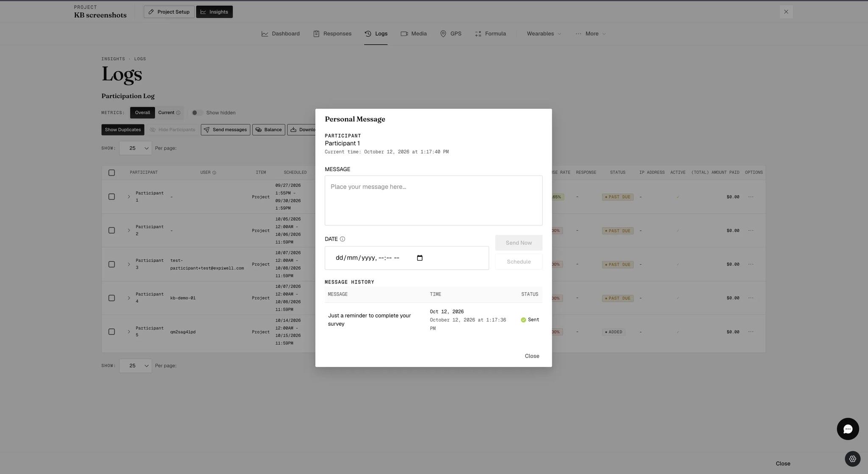Check the box for Participant 5 row
This screenshot has width=868, height=474.
pos(111,332)
